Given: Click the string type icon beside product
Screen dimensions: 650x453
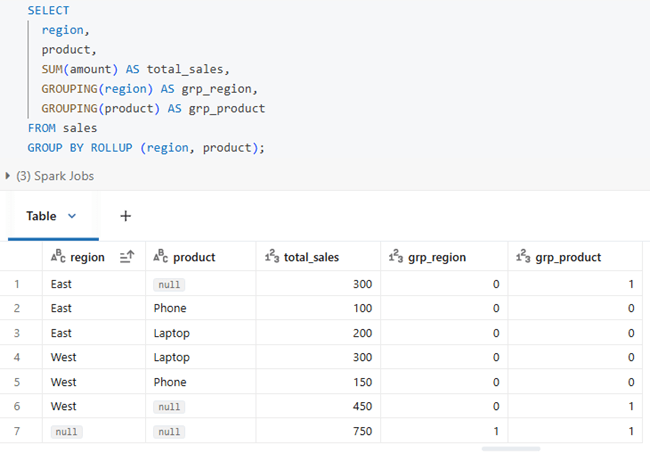Looking at the screenshot, I should 160,257.
